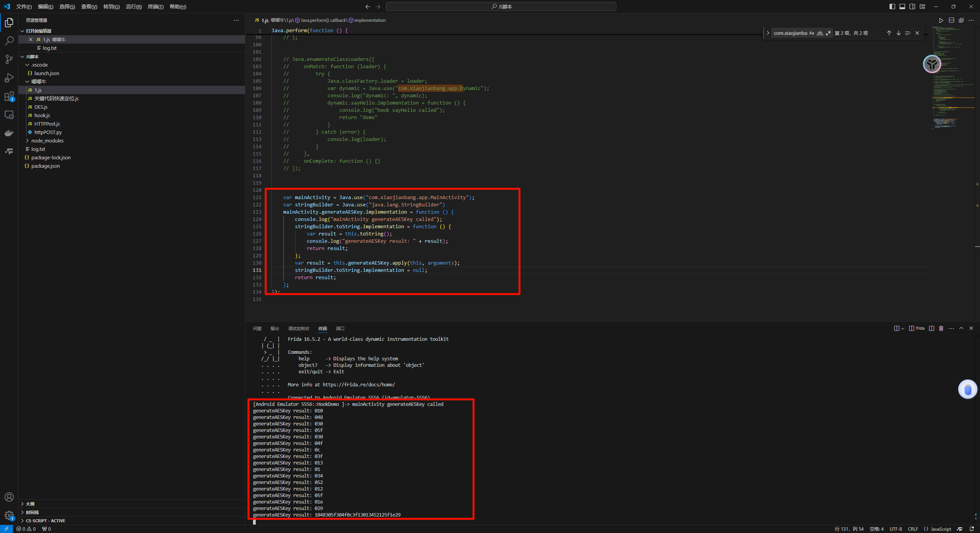Switch to the 调试控制台 panel tab
Image resolution: width=980 pixels, height=533 pixels.
click(298, 329)
